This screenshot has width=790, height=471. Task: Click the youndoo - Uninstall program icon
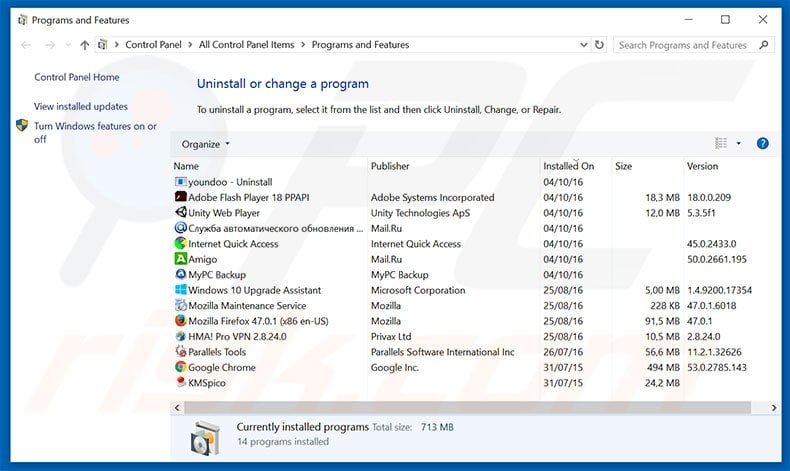tap(180, 182)
